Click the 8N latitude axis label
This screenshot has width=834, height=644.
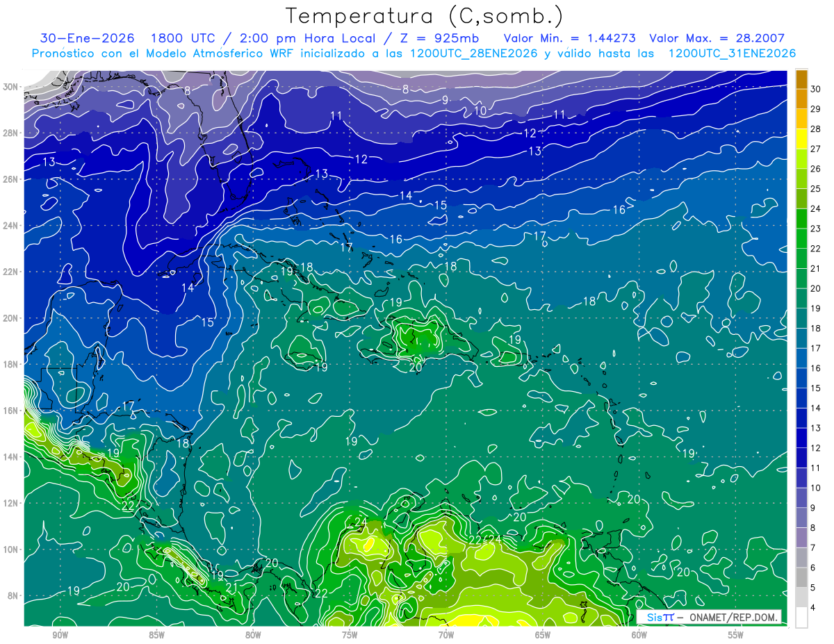(13, 595)
